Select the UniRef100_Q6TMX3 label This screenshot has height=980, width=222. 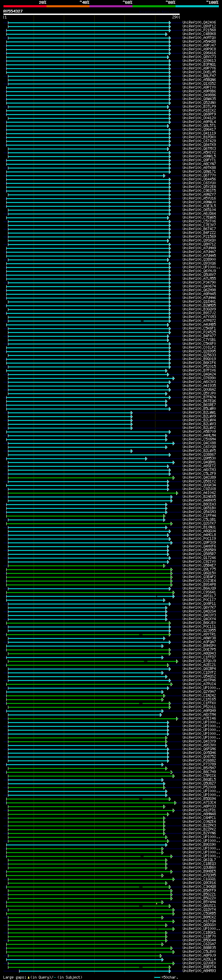pyautogui.click(x=199, y=148)
